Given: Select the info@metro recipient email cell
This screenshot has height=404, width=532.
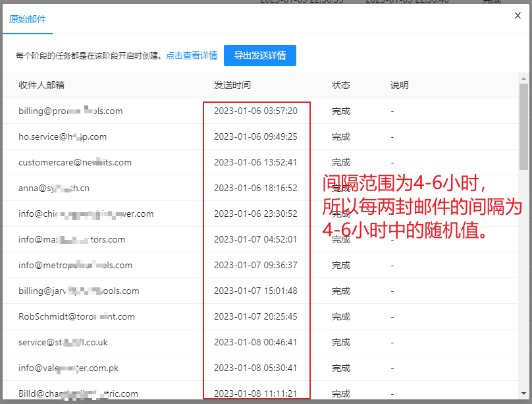Looking at the screenshot, I should click(75, 265).
